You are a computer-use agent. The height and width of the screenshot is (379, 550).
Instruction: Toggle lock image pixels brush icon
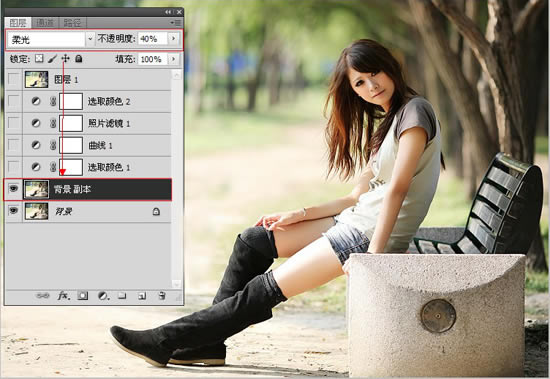[52, 59]
